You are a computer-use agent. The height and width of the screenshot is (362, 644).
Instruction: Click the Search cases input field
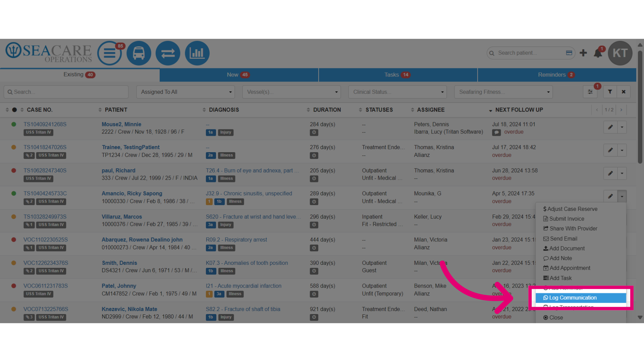[66, 92]
